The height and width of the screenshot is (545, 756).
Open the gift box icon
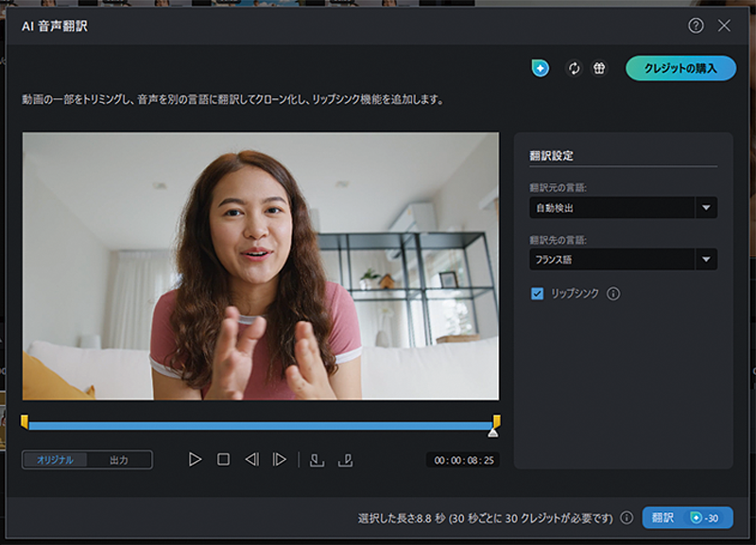[x=599, y=68]
